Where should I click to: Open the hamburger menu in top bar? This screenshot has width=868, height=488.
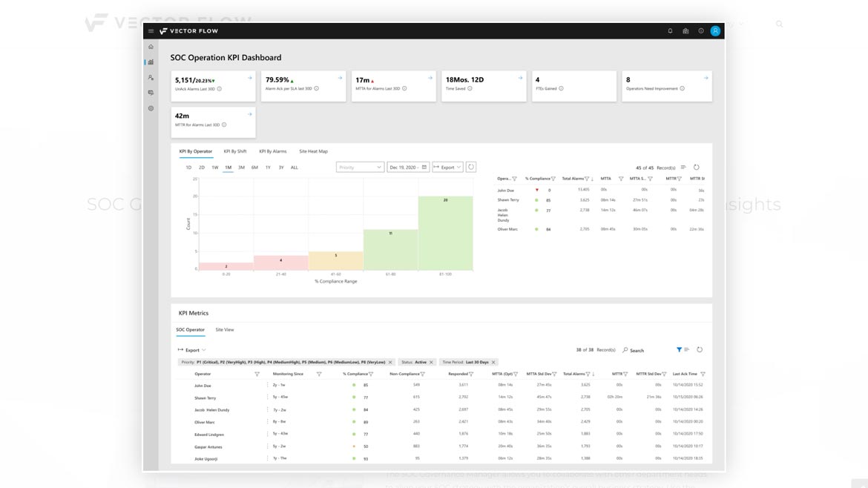[151, 31]
